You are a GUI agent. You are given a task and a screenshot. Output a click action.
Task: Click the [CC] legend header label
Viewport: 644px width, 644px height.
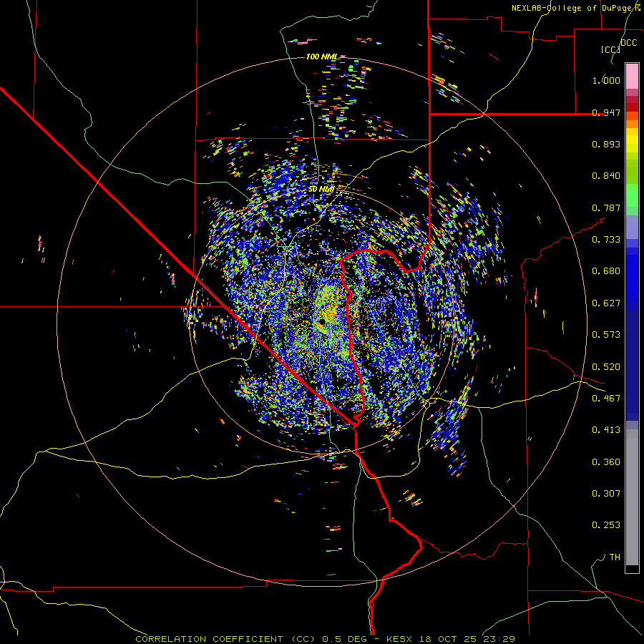(611, 49)
